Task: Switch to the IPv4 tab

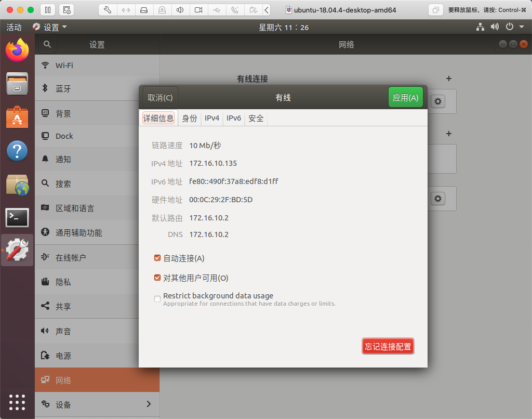Action: point(212,118)
